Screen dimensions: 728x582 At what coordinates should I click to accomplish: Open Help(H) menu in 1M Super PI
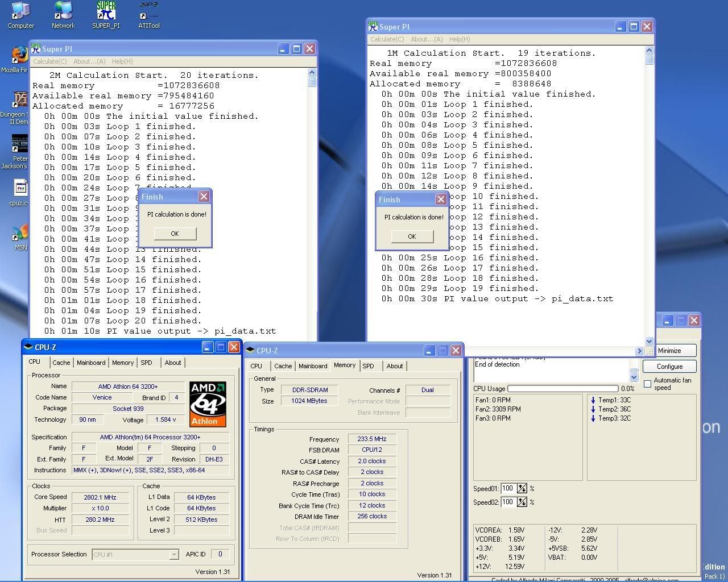(460, 39)
